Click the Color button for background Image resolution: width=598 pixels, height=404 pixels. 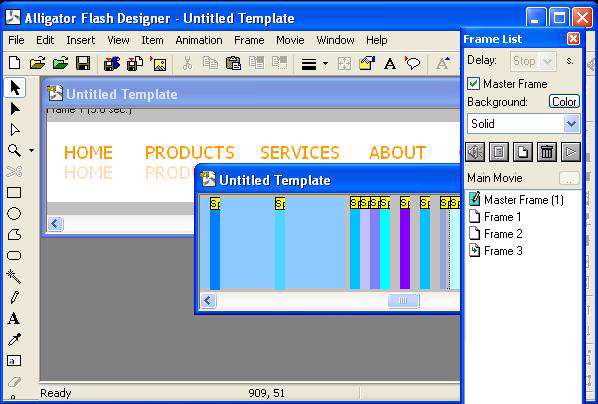(x=564, y=102)
